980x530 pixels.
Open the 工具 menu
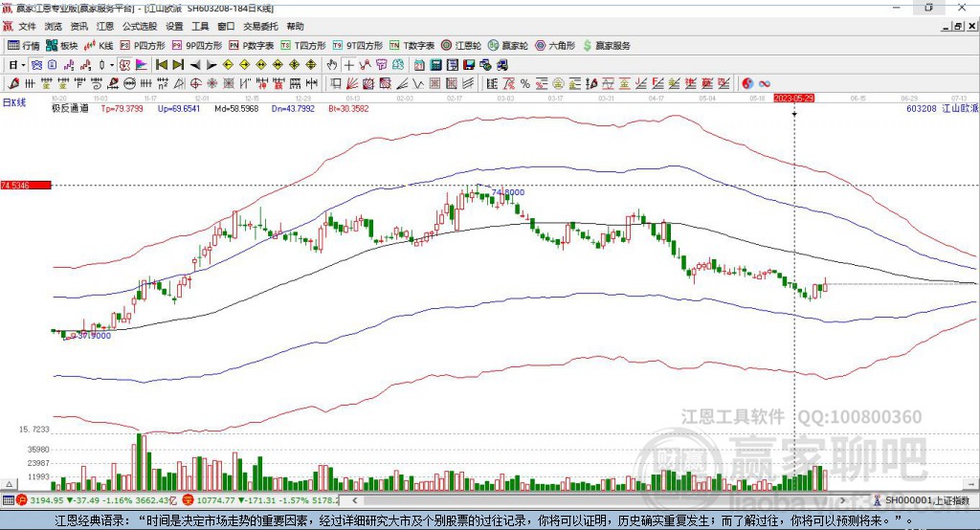200,26
